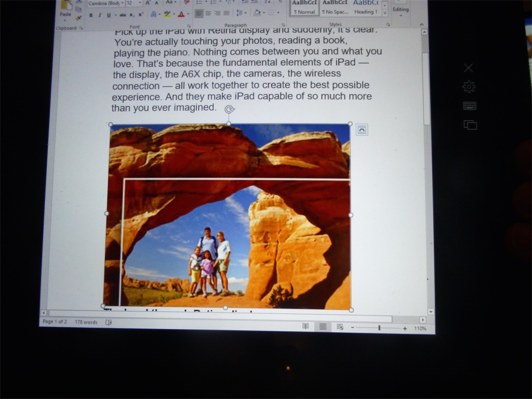
Task: Open word count from 178 words
Action: pyautogui.click(x=86, y=322)
